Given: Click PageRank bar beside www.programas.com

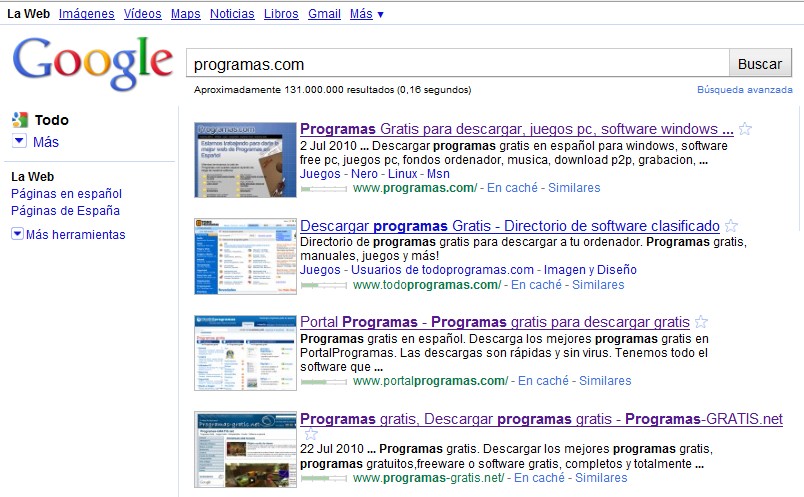Looking at the screenshot, I should click(324, 189).
